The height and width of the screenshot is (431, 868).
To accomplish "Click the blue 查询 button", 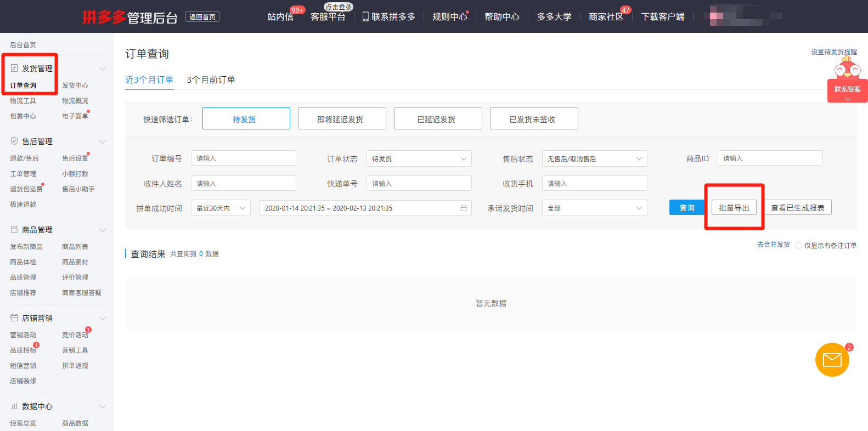I will coord(687,207).
